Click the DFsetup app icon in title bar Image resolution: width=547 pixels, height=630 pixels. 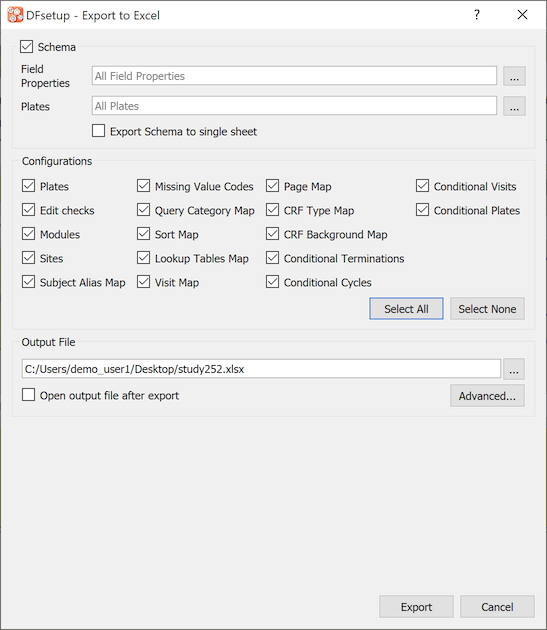[15, 15]
